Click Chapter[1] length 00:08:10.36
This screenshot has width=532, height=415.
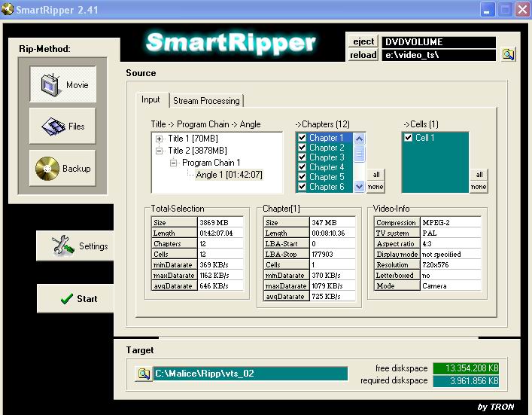tap(333, 233)
